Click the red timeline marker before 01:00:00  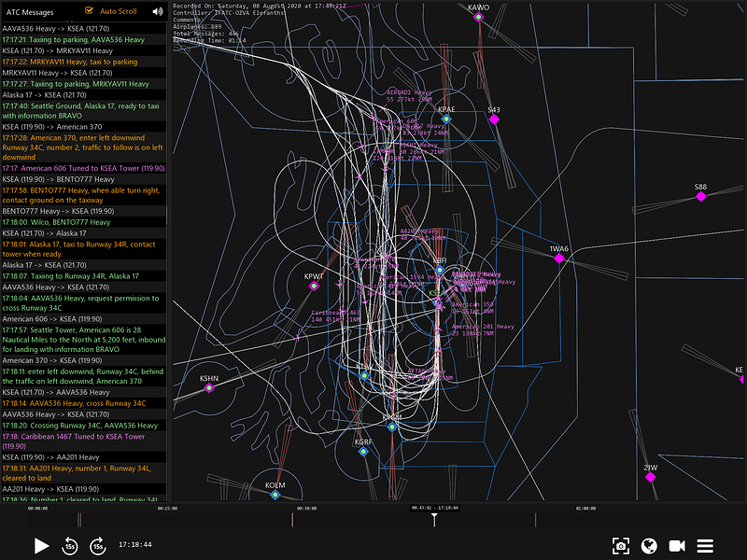coord(535,520)
